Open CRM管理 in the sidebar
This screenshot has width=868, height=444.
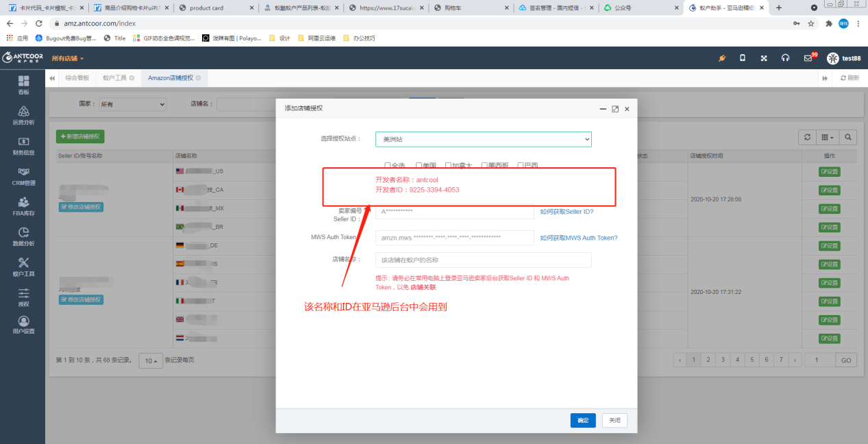(23, 176)
